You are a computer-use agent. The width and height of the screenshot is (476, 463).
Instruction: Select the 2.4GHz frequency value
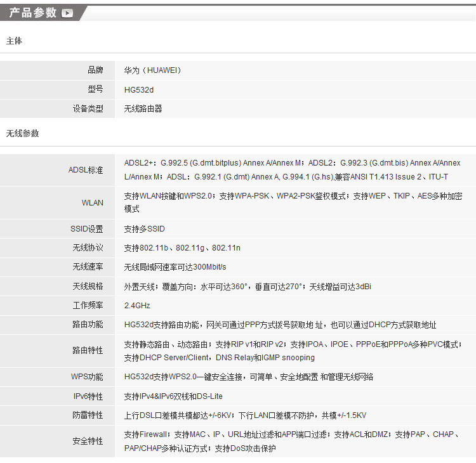[x=137, y=306]
